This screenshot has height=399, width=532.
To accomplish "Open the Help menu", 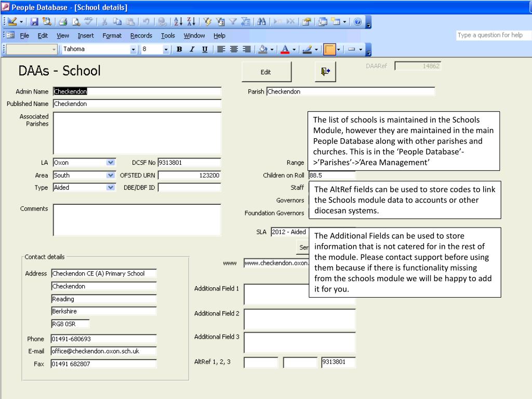I will (x=219, y=36).
